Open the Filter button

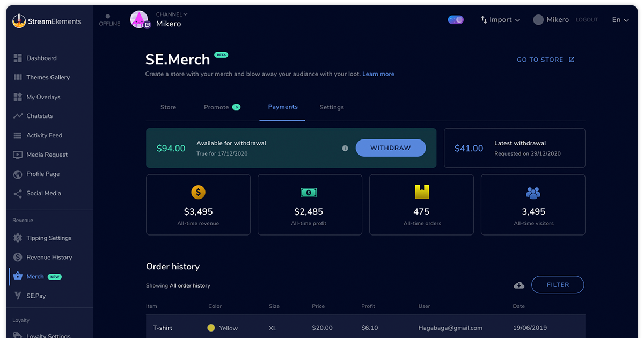tap(558, 285)
